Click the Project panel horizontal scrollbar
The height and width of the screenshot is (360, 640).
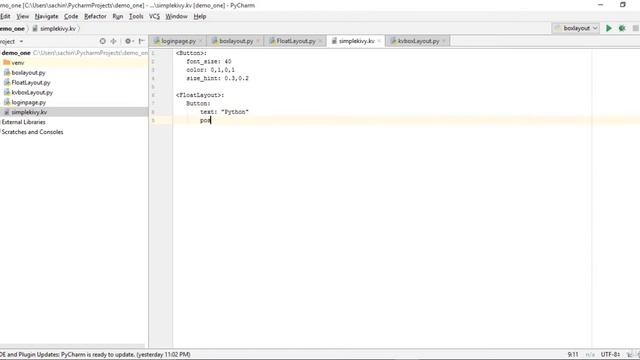(72, 346)
